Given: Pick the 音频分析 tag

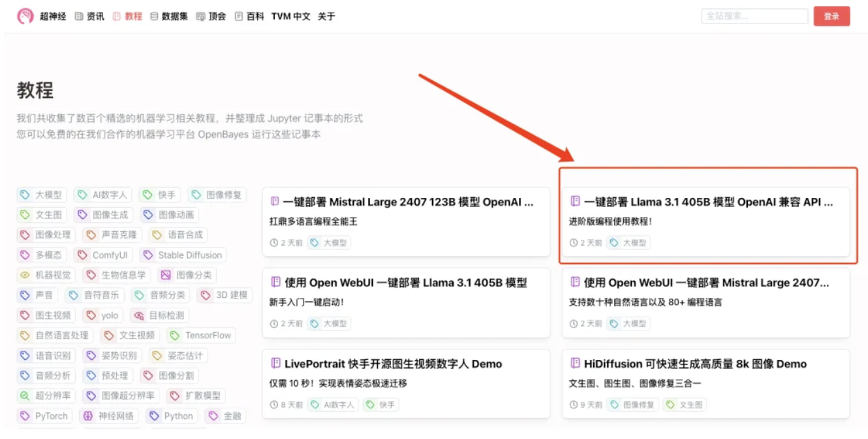Looking at the screenshot, I should click(46, 376).
